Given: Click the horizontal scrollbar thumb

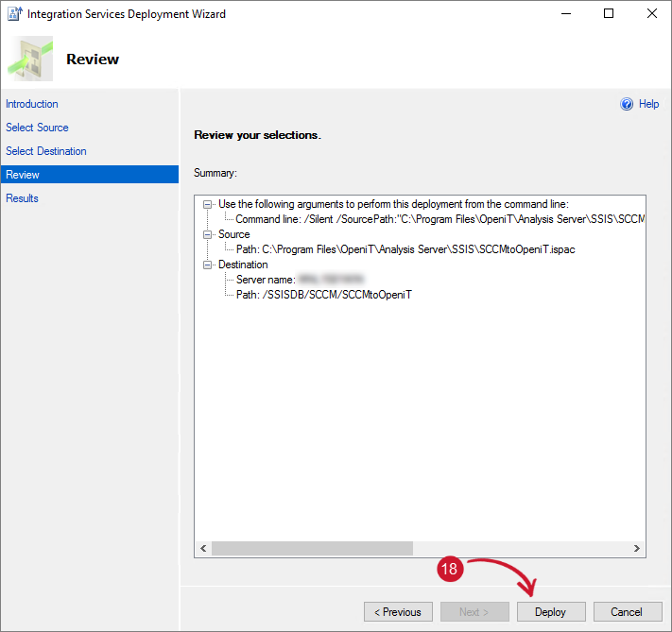Looking at the screenshot, I should pyautogui.click(x=312, y=549).
